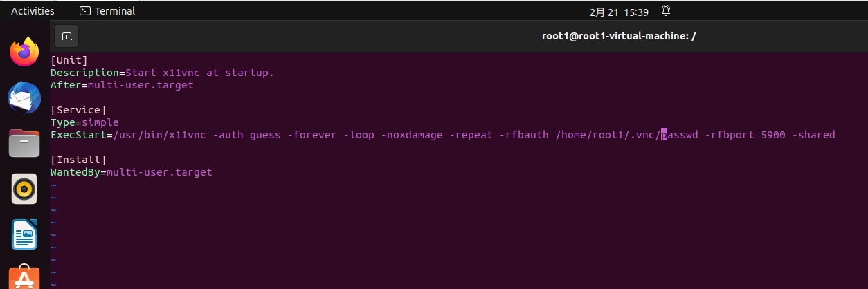Screen dimensions: 868x289
Task: Click the WantedBy=multi-user.target line
Action: pyautogui.click(x=131, y=172)
